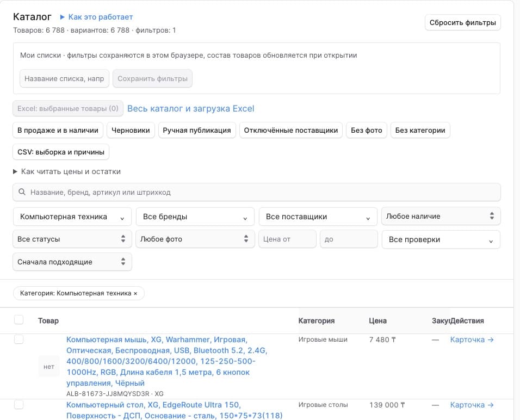Screen dimensions: 520x420
Task: Apply the "Черновики" quick filter
Action: pos(131,131)
